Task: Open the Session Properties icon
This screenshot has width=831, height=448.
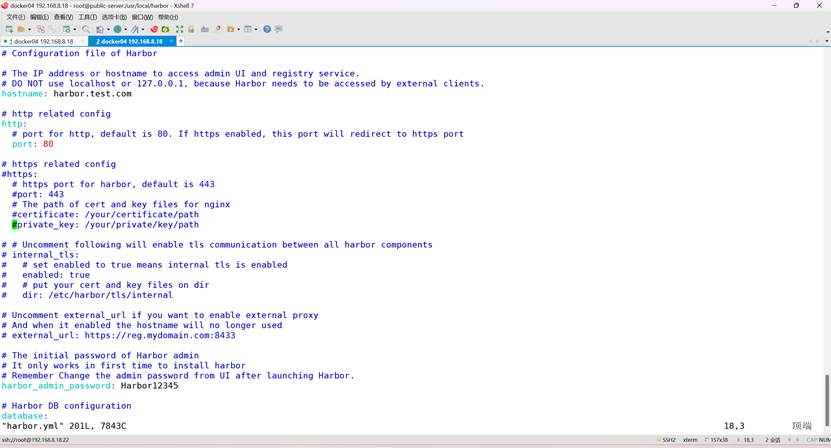Action: point(67,29)
